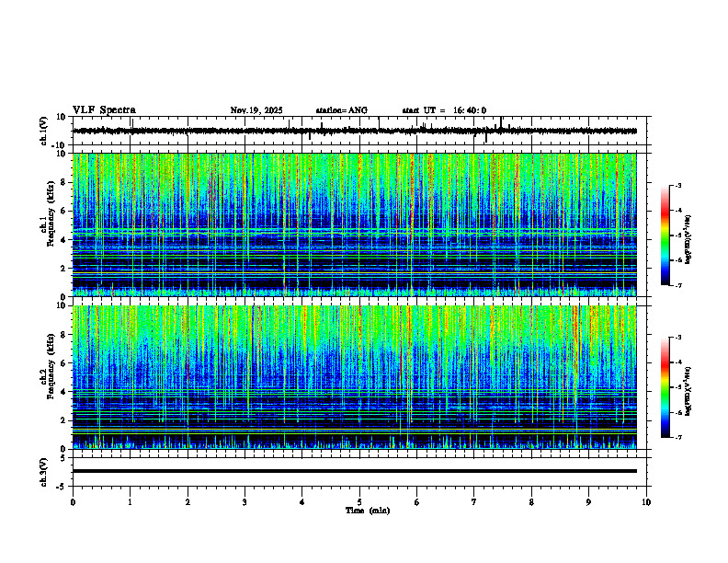Click the "VLF Spectra" plot title
Screen dimensions: 728x563
click(104, 110)
